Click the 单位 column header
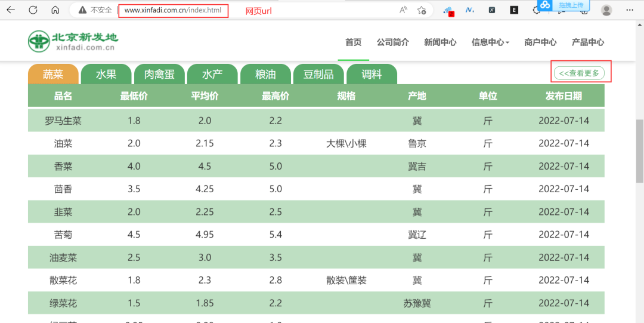644x323 pixels. click(x=488, y=96)
